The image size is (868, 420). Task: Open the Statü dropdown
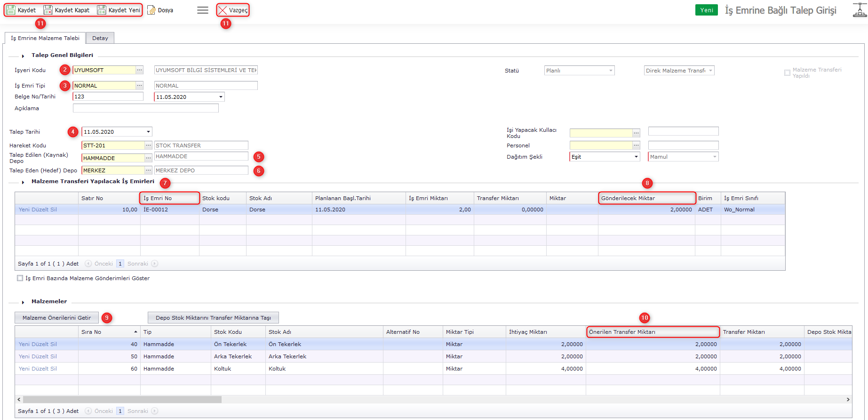click(x=611, y=71)
